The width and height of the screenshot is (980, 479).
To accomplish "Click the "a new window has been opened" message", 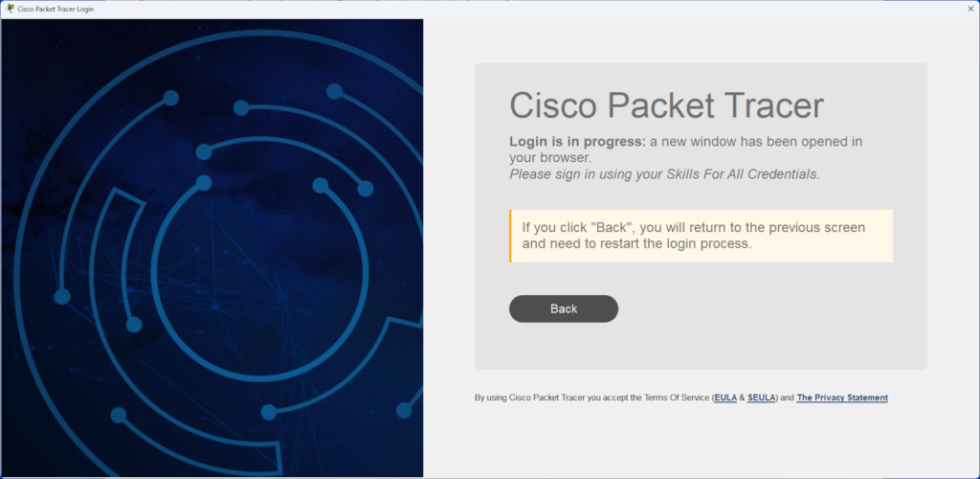I will tap(756, 142).
